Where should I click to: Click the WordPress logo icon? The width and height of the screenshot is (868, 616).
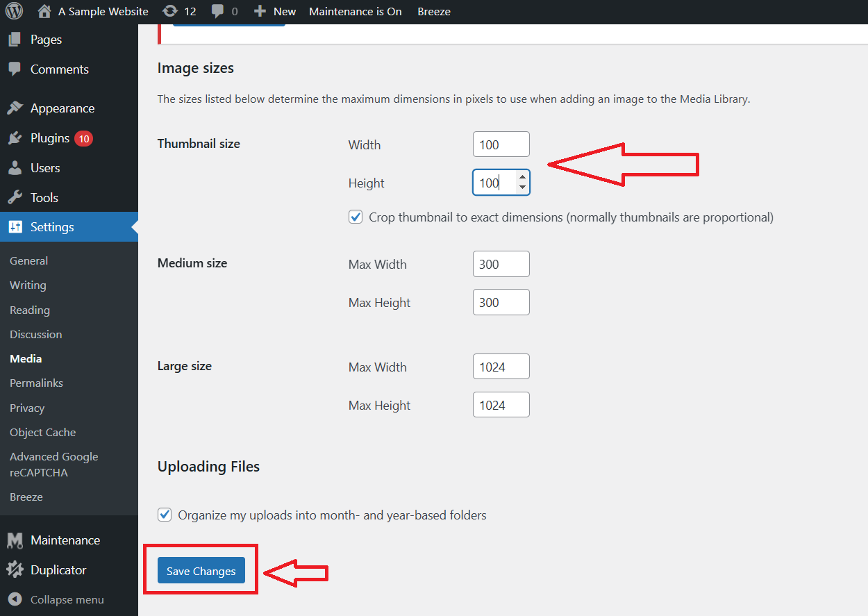click(14, 11)
